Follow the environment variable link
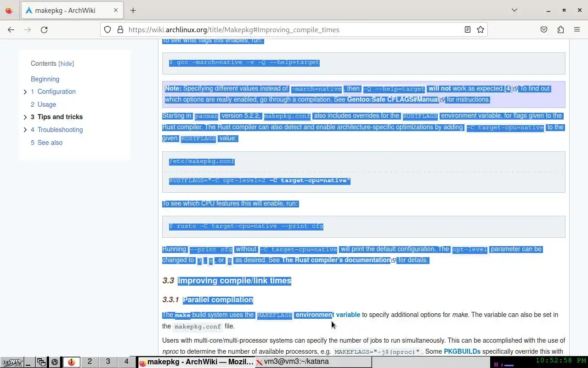 pos(328,315)
